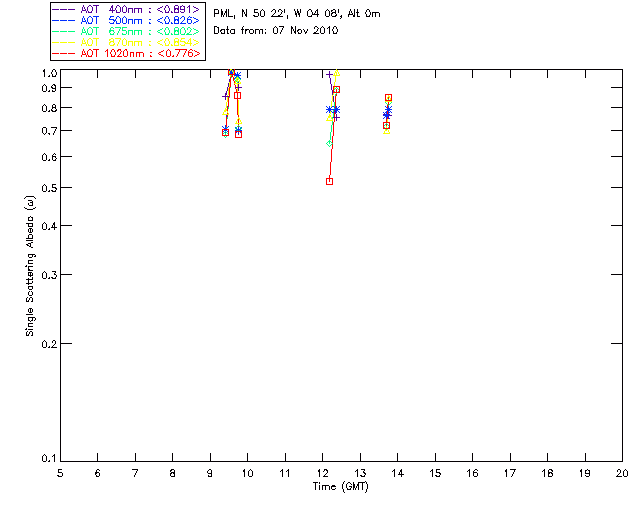The image size is (640, 512).
Task: Click the y-axis tick label 1.0
Action: [x=49, y=73]
